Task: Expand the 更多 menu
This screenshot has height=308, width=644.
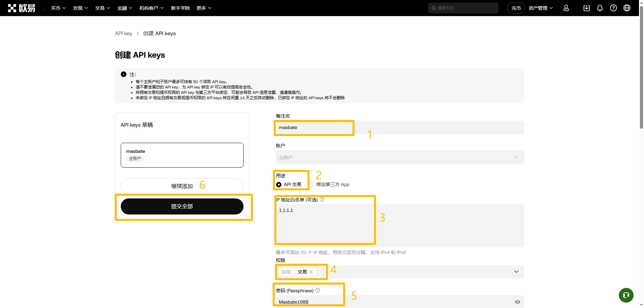Action: click(x=204, y=8)
